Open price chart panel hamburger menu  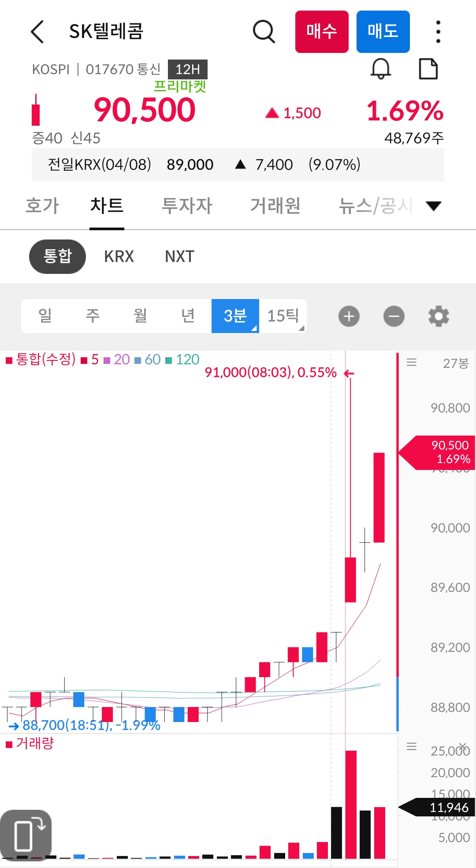412,363
